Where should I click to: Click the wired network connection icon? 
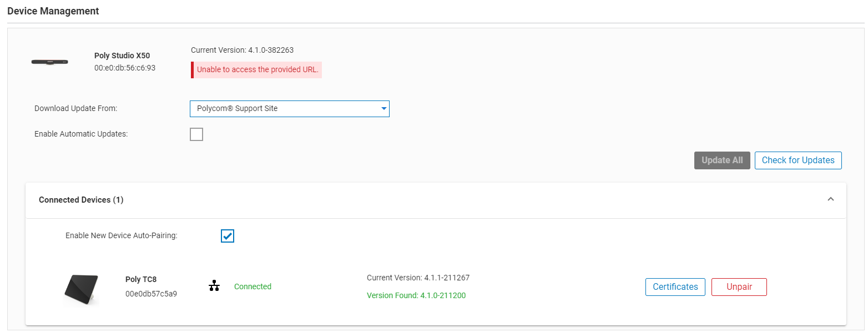click(214, 286)
